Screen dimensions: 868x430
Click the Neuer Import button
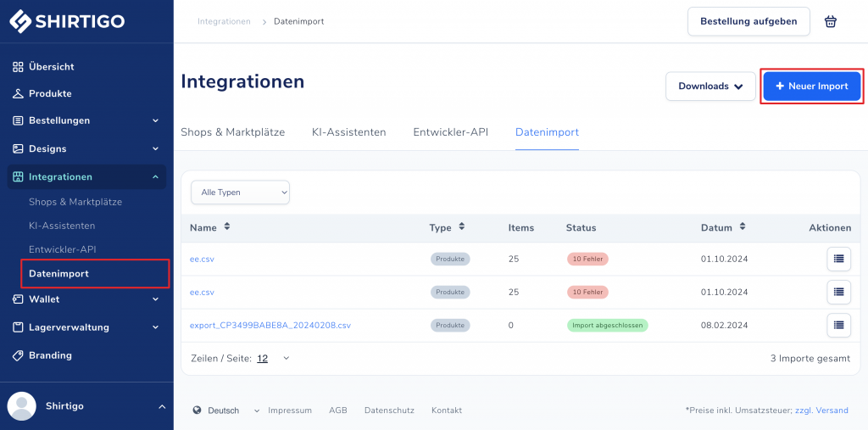tap(812, 87)
